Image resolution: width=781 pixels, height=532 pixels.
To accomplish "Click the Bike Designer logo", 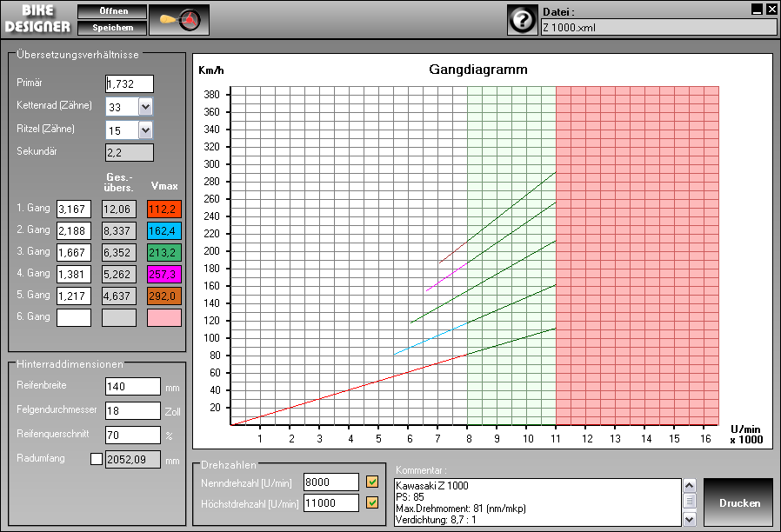I will click(37, 19).
